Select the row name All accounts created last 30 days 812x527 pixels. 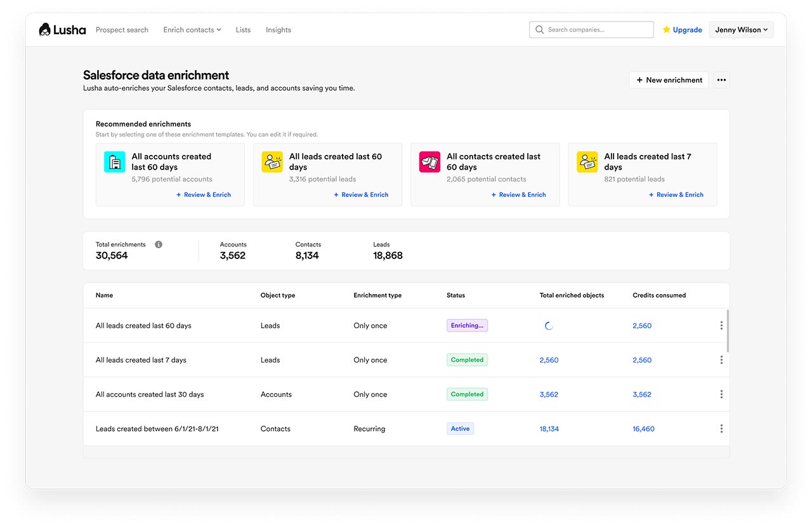(x=150, y=394)
